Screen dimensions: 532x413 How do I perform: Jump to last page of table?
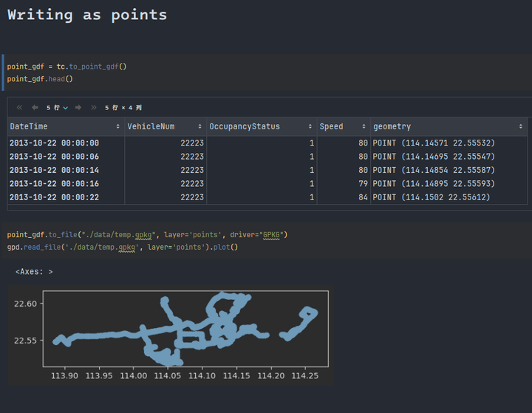click(x=94, y=108)
